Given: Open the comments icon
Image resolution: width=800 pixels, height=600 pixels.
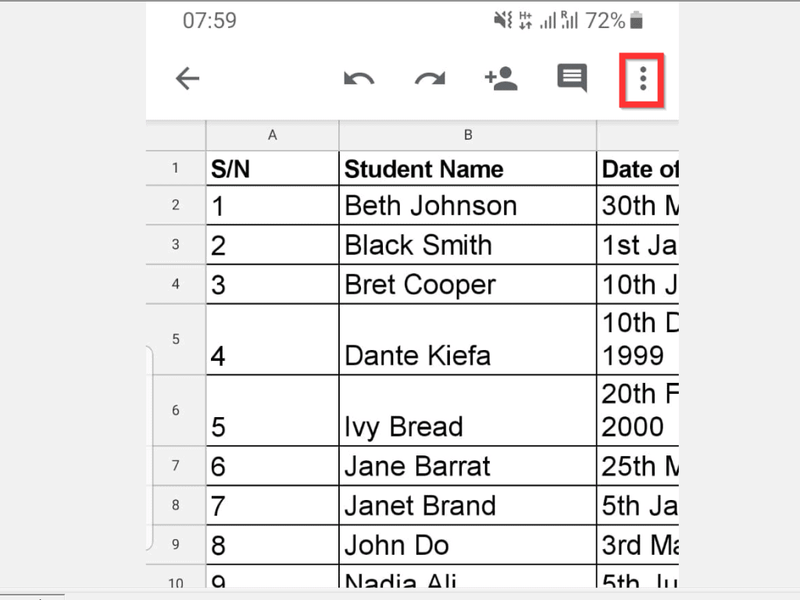Looking at the screenshot, I should click(572, 78).
